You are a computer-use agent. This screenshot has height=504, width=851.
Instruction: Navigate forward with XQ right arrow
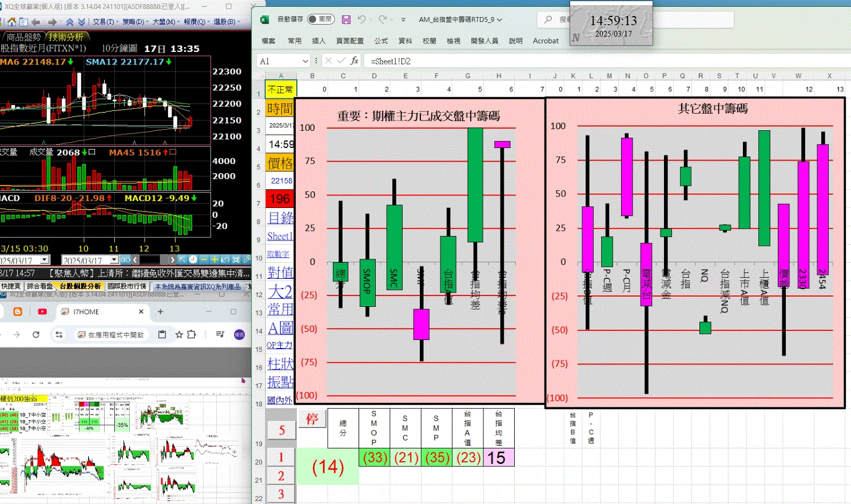[x=52, y=22]
